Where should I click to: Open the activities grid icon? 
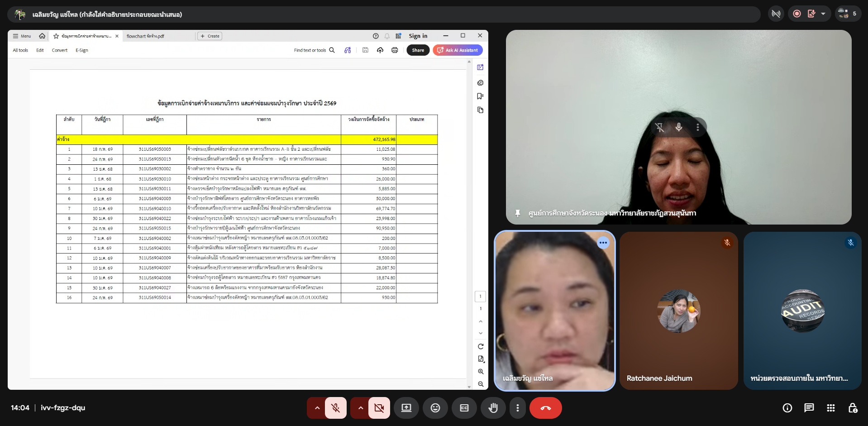[x=830, y=408]
